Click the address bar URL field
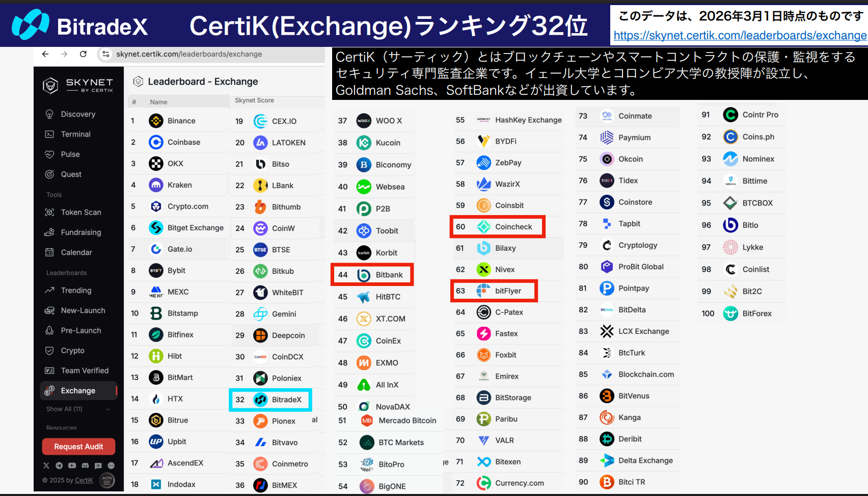Image resolution: width=868 pixels, height=496 pixels. click(210, 54)
